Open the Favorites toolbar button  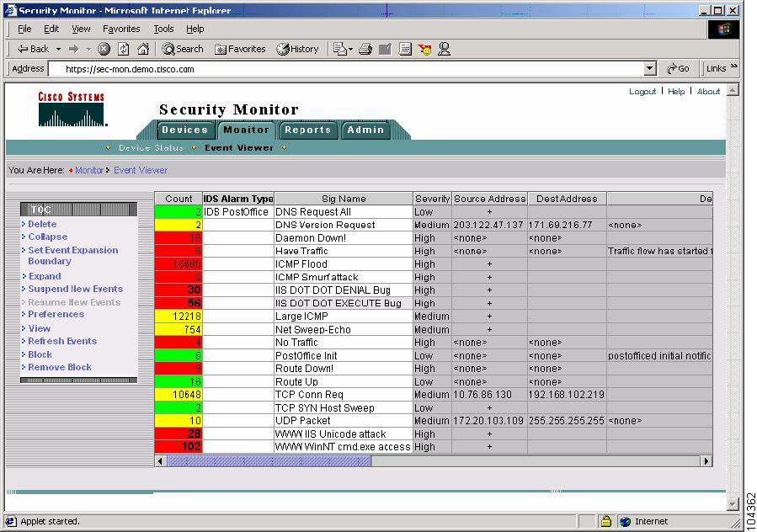pos(240,49)
